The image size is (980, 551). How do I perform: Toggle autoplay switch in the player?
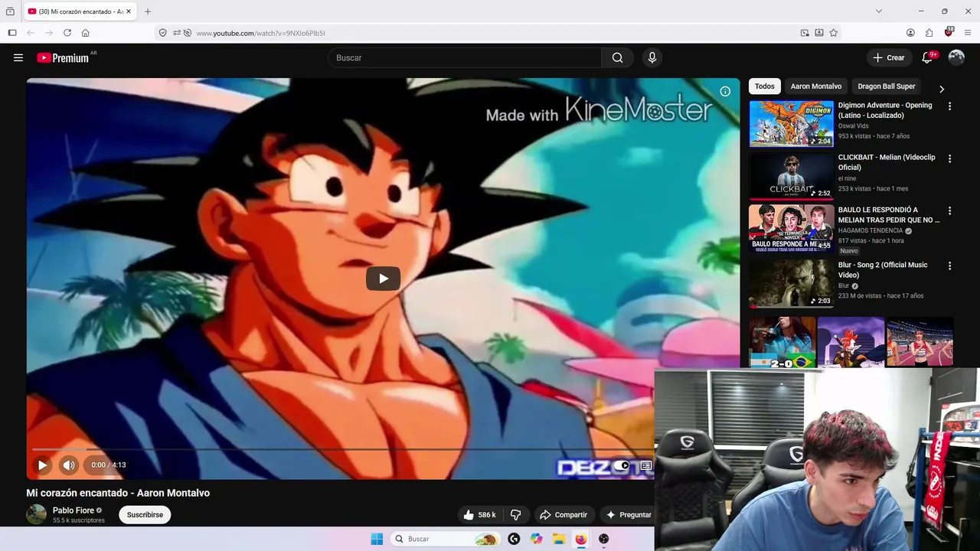tap(622, 465)
